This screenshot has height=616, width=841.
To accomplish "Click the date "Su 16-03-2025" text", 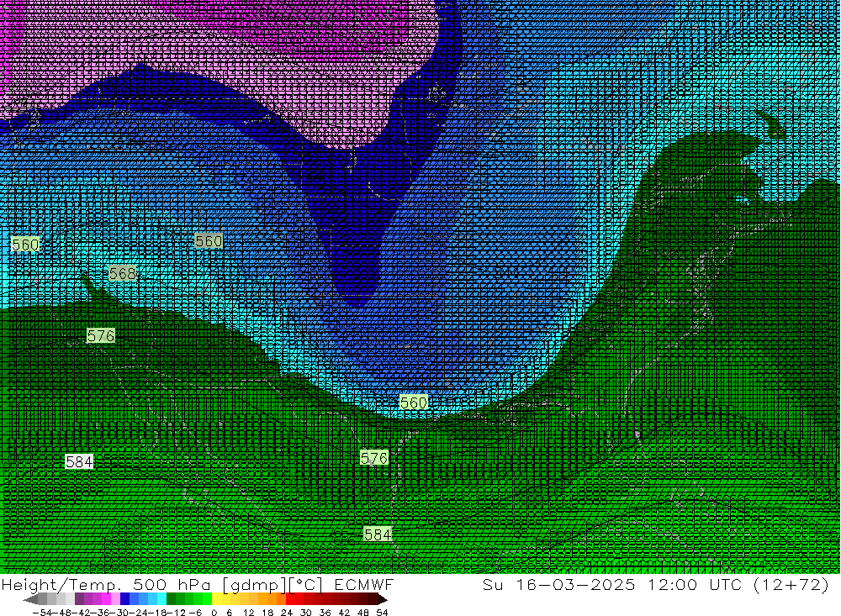I will point(558,584).
